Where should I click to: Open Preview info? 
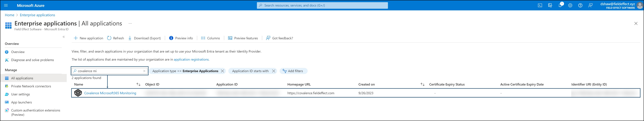(x=181, y=38)
